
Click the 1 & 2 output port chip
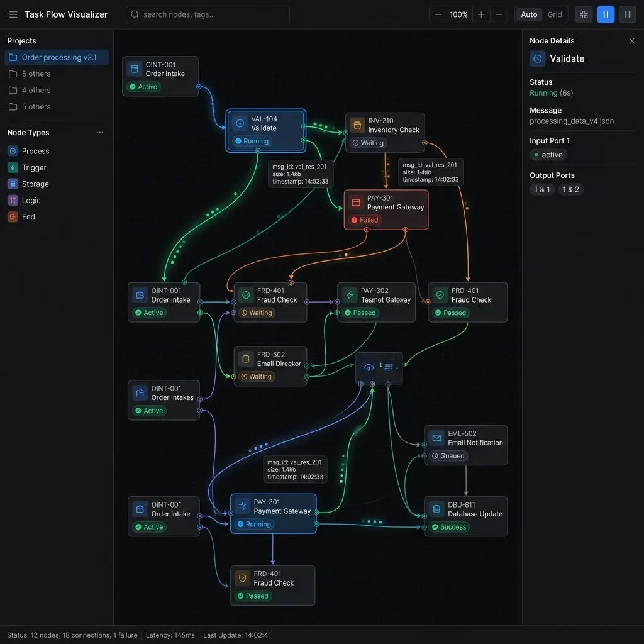[x=570, y=189]
